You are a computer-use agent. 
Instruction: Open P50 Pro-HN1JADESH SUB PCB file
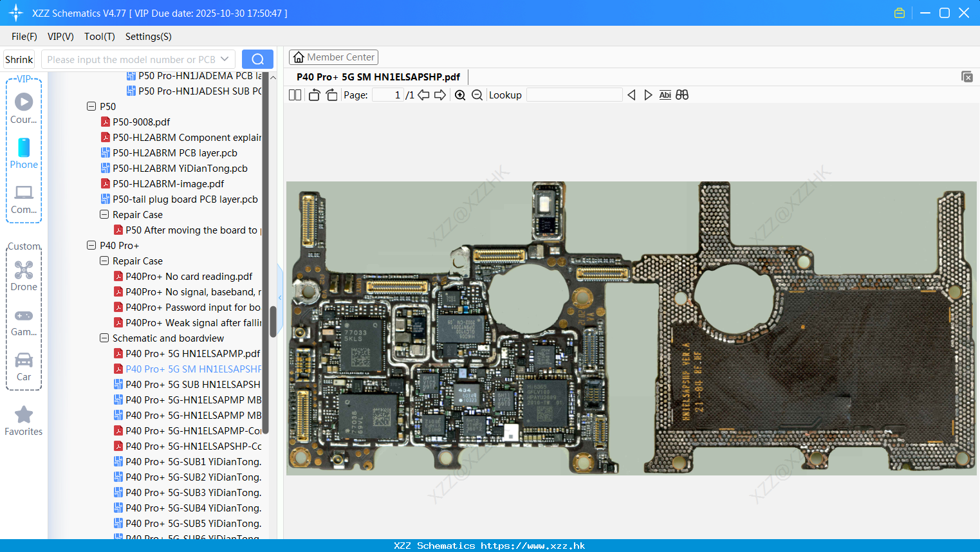point(194,91)
